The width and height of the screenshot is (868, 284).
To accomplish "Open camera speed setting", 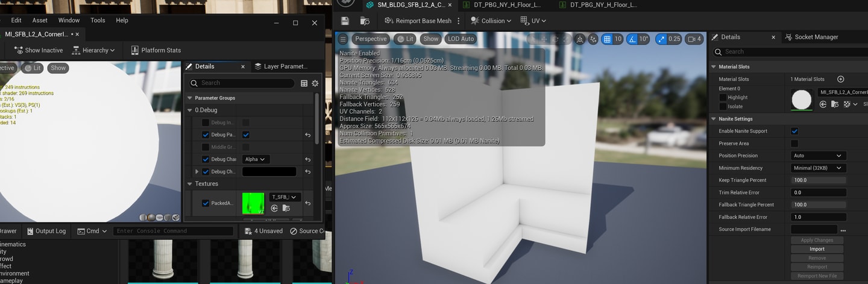I will point(695,39).
